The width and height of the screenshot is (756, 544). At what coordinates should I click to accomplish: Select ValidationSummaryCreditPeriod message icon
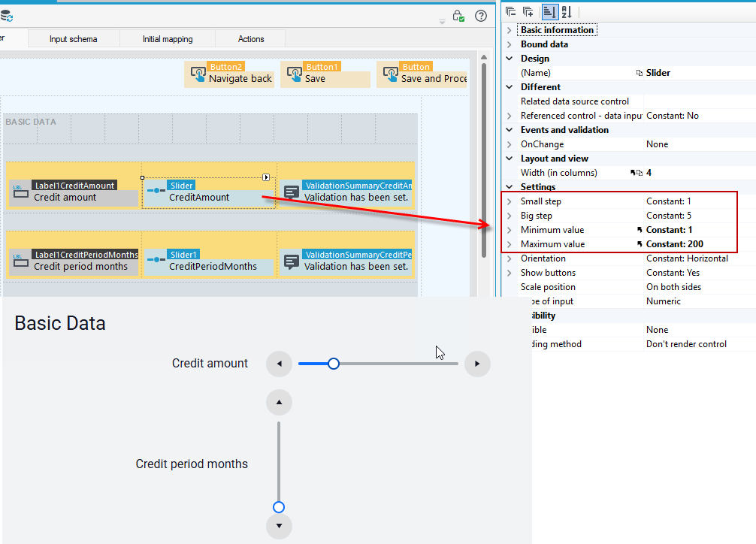(x=292, y=261)
